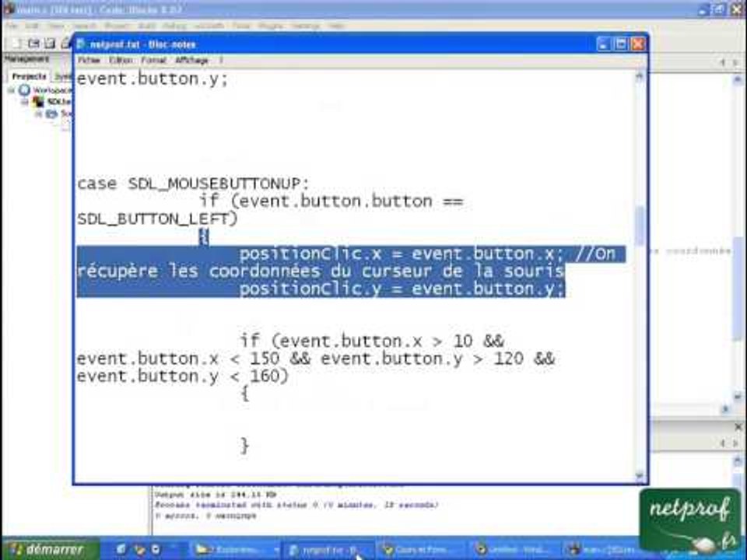Switch to the Explorer folder taskbar button
Viewport: 747px width, 560px height.
[x=237, y=551]
